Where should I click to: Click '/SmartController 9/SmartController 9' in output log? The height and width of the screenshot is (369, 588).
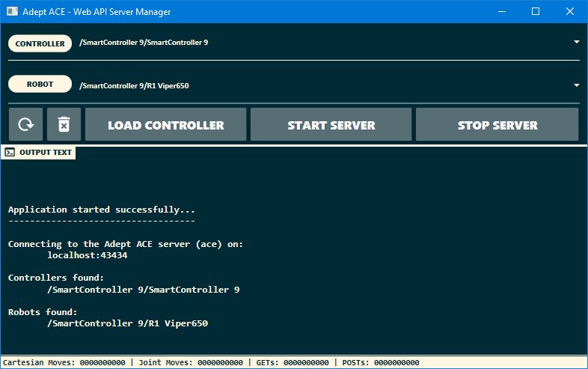click(x=143, y=290)
